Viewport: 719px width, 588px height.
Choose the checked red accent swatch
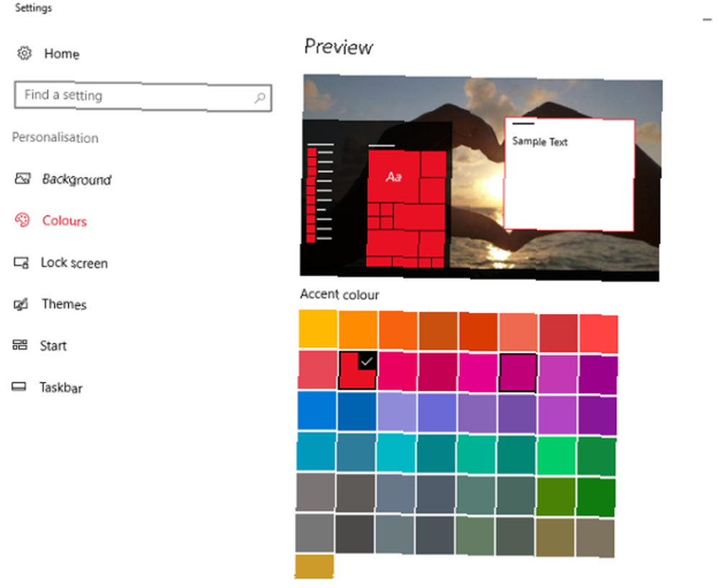pos(357,370)
